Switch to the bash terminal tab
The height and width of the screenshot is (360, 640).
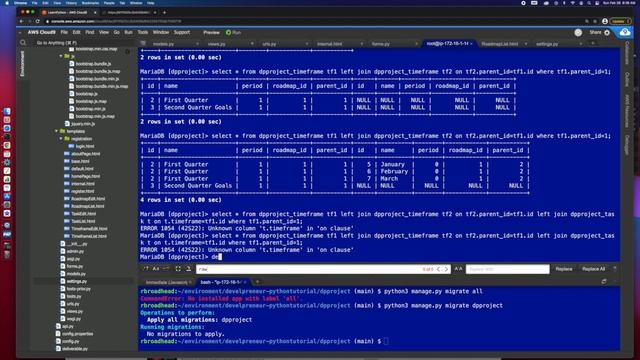coord(220,282)
